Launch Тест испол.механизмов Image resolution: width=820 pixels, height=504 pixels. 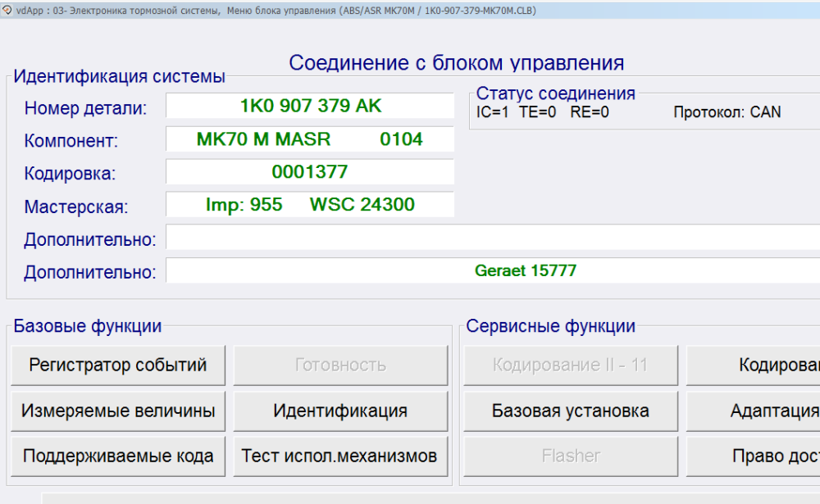340,456
